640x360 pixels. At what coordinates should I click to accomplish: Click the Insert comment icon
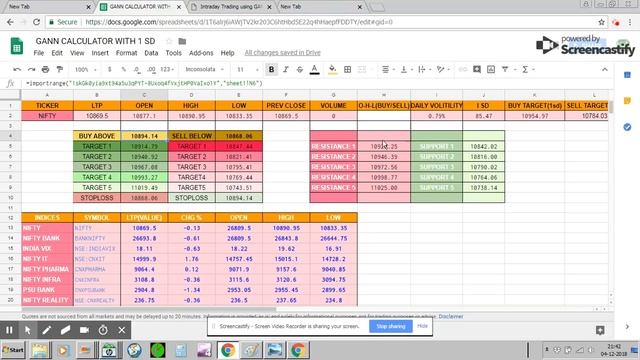477,70
